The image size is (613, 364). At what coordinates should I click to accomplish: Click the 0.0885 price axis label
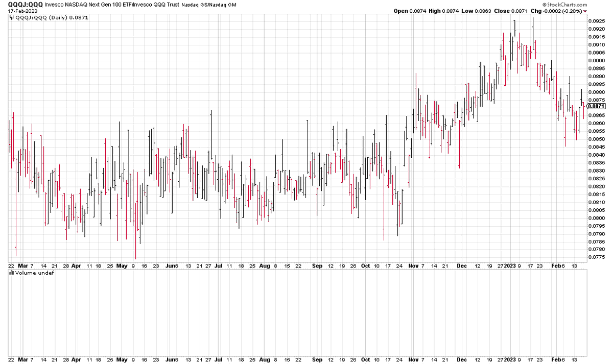click(597, 84)
